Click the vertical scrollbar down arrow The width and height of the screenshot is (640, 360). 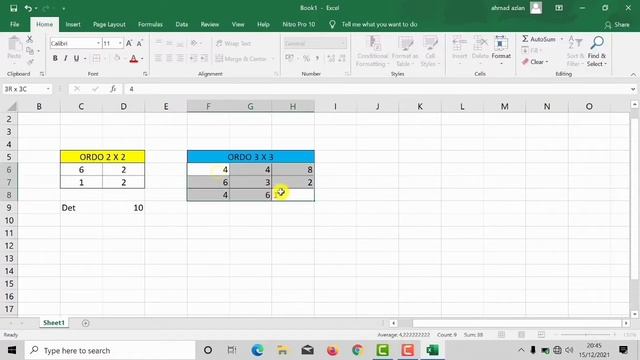click(x=634, y=314)
